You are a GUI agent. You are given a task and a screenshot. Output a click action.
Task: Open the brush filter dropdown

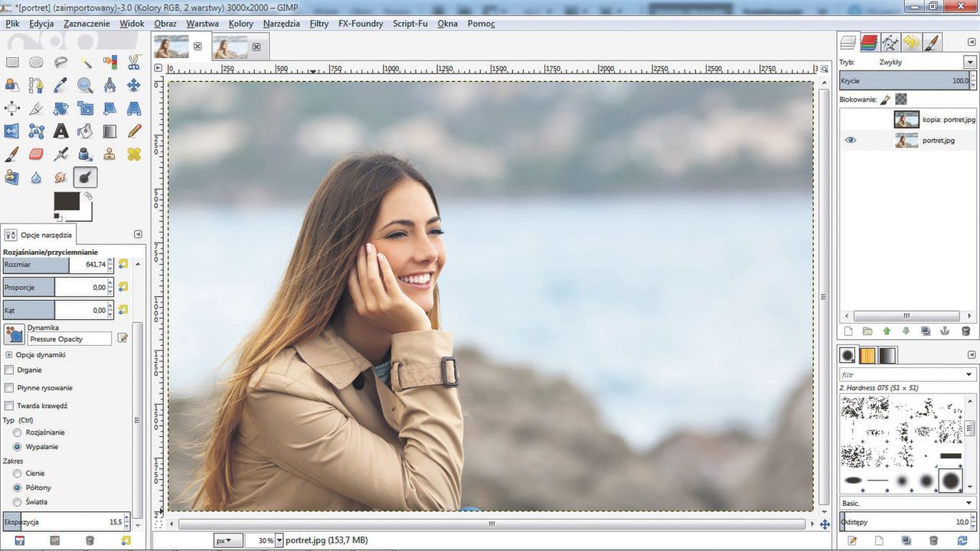(969, 375)
